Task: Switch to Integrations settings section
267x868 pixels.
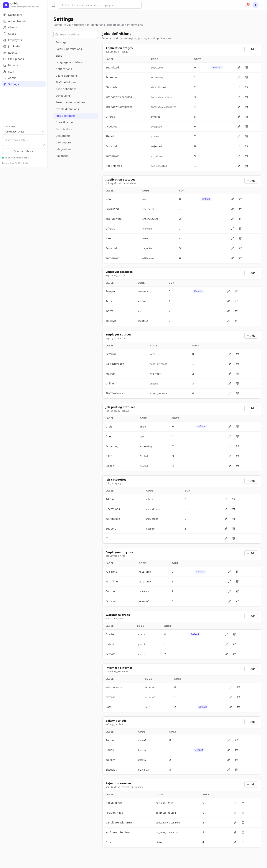Action: pyautogui.click(x=75, y=149)
